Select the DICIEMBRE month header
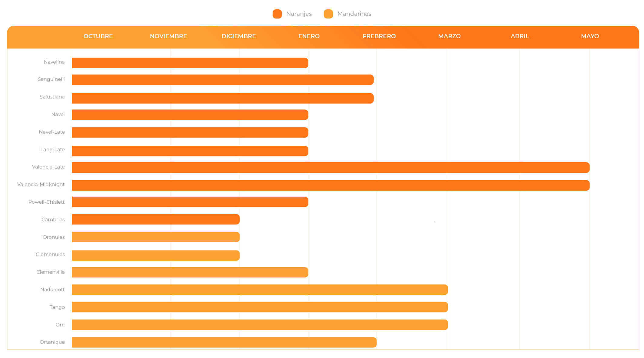 (239, 36)
